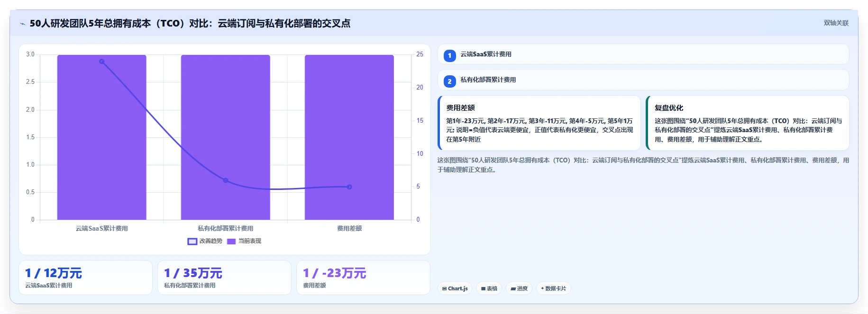The image size is (868, 314).
Task: Click the x-axis label 云端SaaS累计费用
Action: [x=102, y=228]
